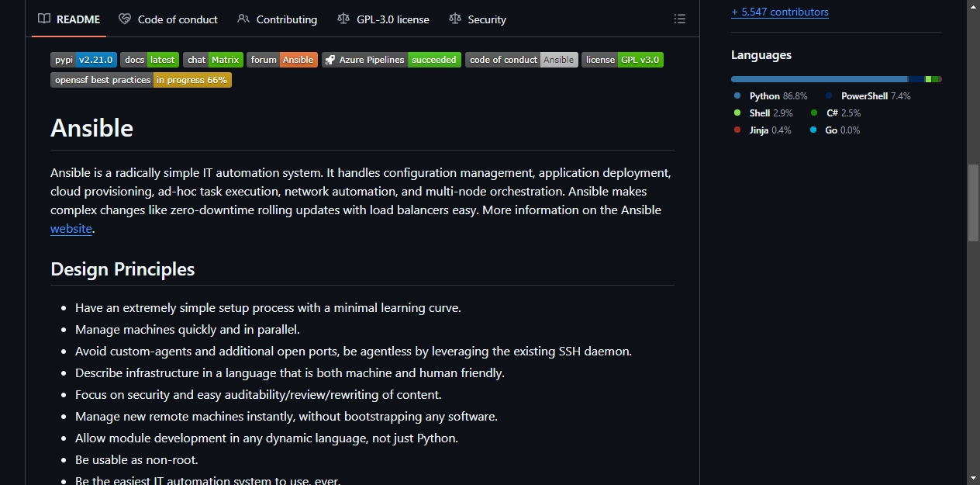The width and height of the screenshot is (980, 485).
Task: Click the dark blue PowerShell color dot
Action: 829,96
